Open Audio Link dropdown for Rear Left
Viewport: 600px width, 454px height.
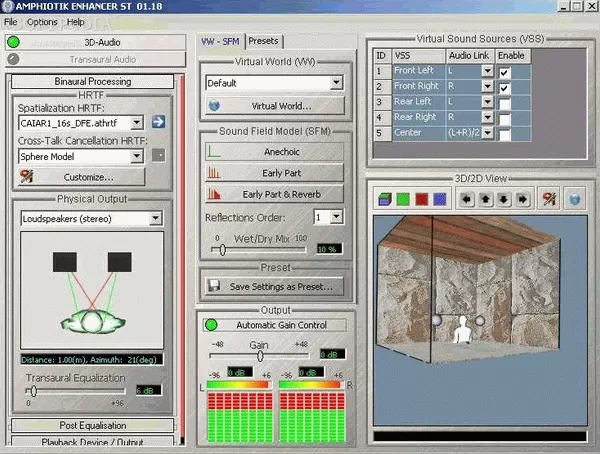coord(488,102)
